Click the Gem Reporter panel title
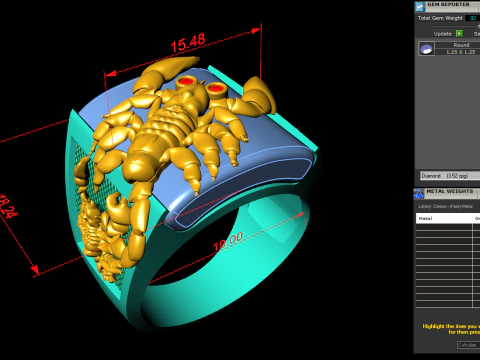 coord(448,5)
